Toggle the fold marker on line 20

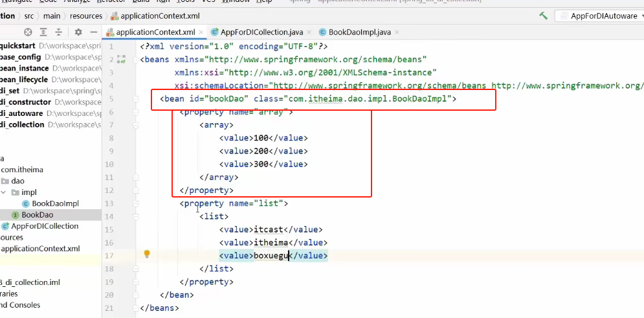pos(136,295)
